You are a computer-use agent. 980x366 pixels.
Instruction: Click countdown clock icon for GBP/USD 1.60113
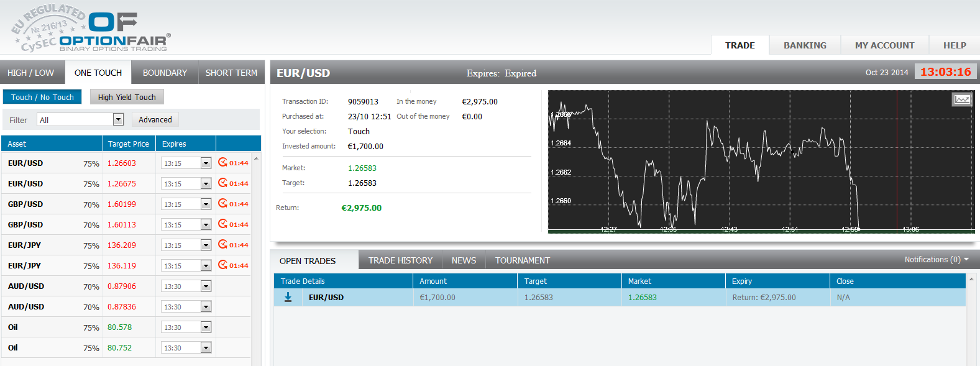222,224
